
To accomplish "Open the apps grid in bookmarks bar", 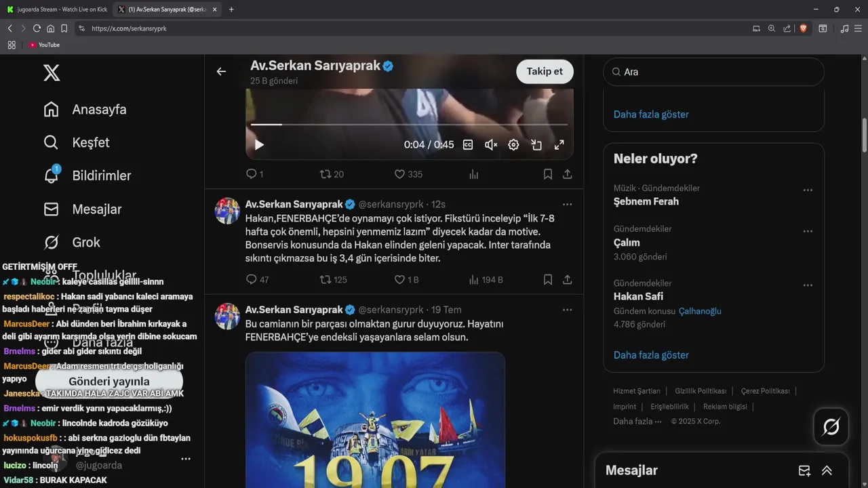I will (12, 45).
